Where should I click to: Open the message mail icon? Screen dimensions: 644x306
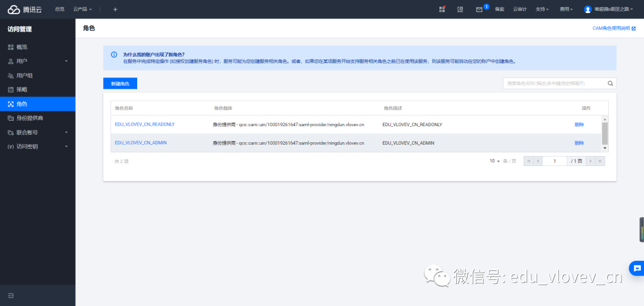479,10
